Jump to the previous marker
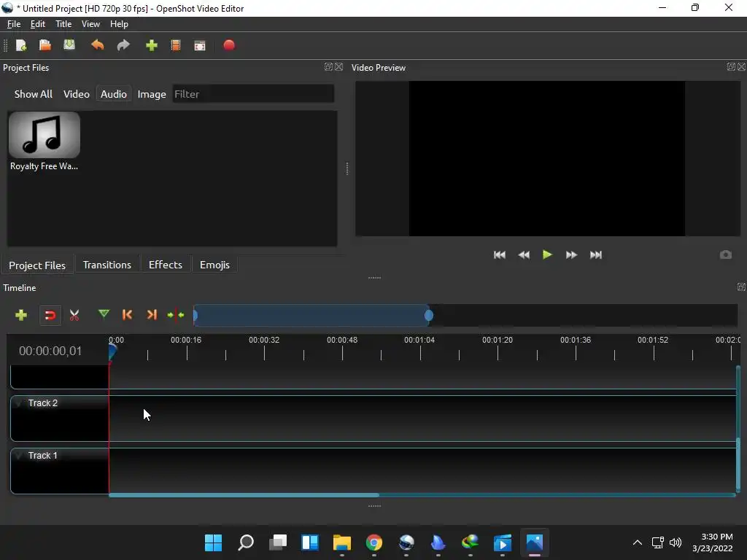747x560 pixels. [x=127, y=315]
